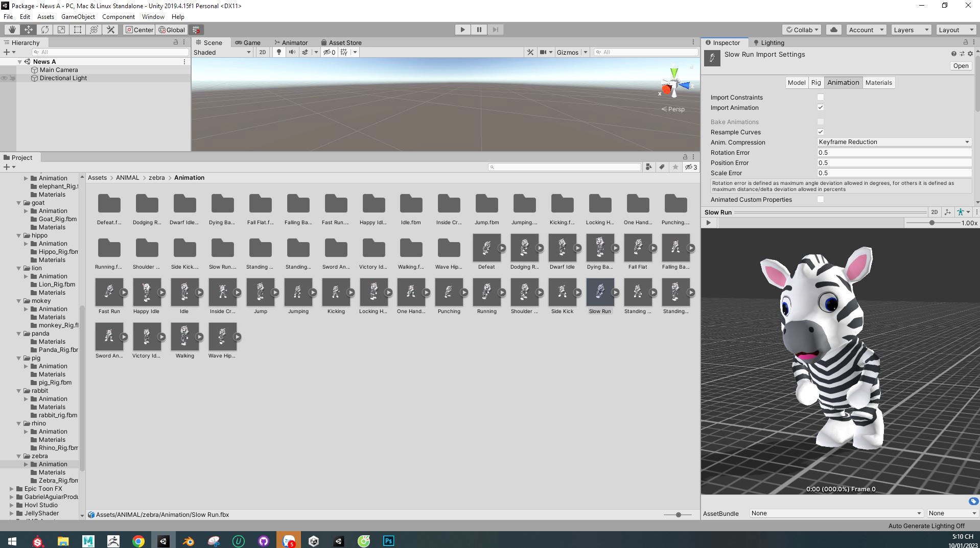The image size is (980, 548).
Task: Switch to the Game tab
Action: pos(248,42)
